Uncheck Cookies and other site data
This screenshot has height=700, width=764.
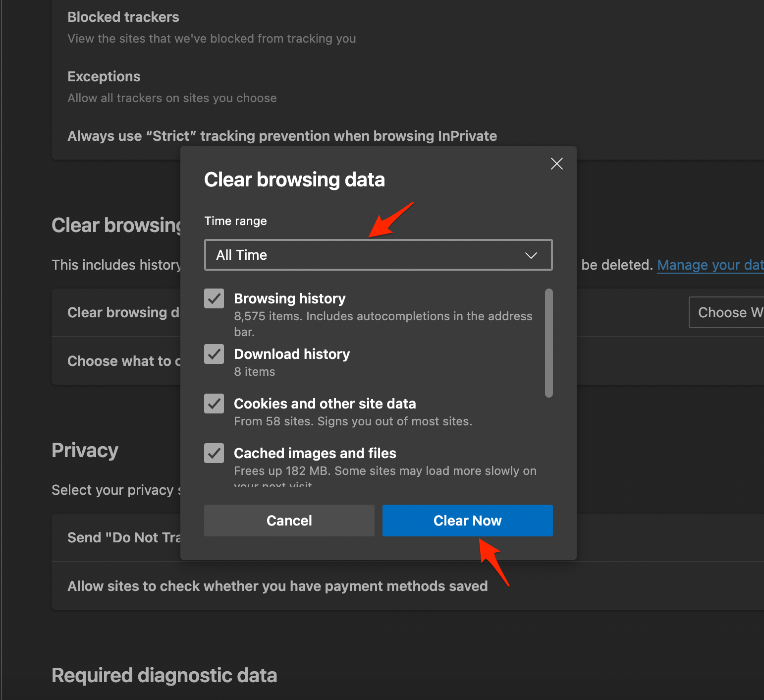coord(214,404)
